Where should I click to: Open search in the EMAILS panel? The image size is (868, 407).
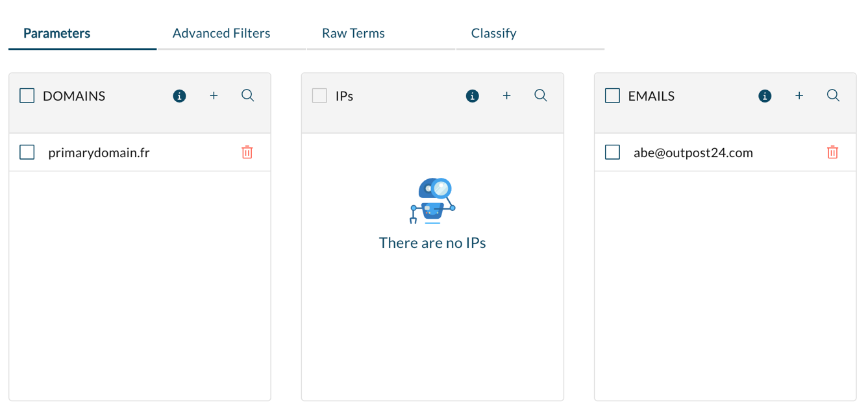833,95
